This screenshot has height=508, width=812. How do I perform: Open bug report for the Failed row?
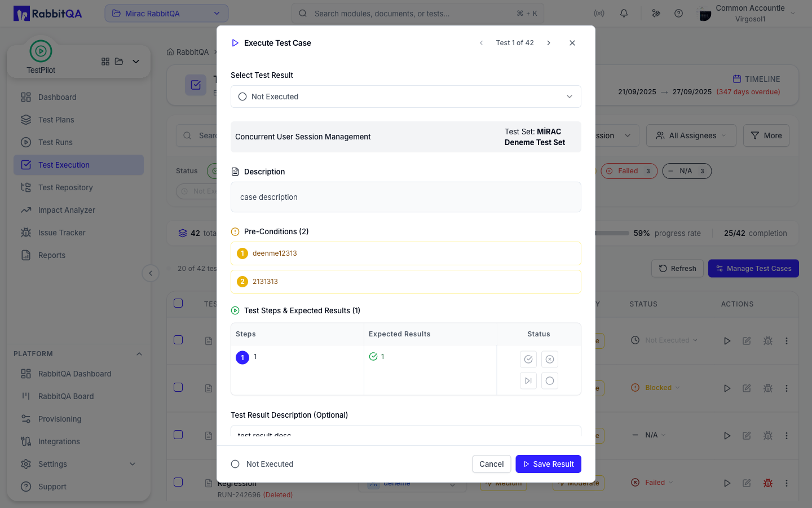coord(767,483)
